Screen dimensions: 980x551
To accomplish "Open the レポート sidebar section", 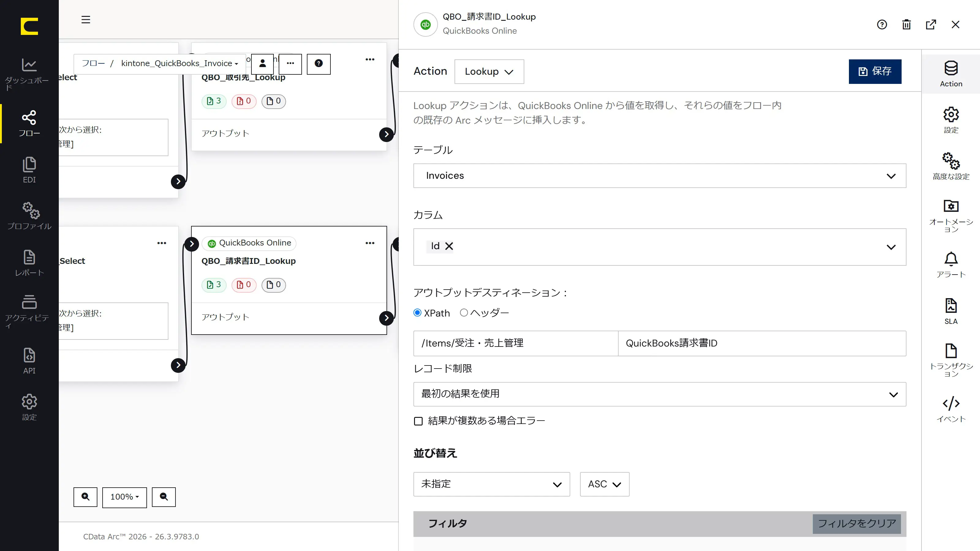I will tap(29, 262).
